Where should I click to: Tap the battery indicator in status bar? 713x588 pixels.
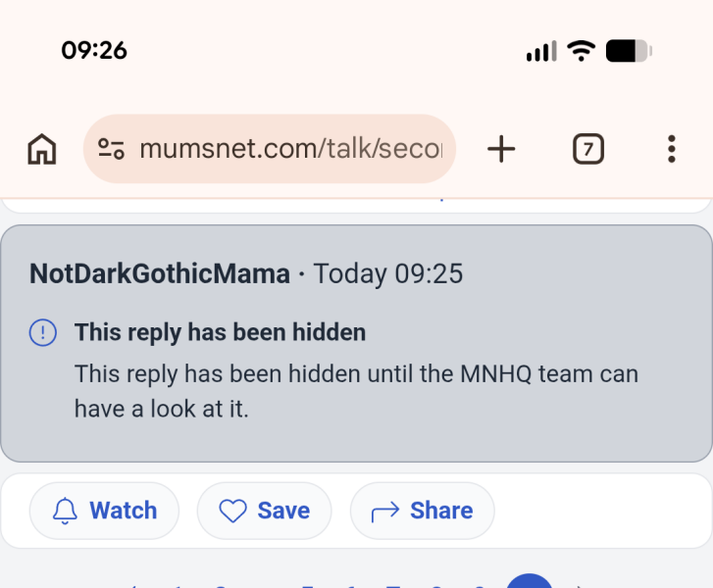[629, 51]
